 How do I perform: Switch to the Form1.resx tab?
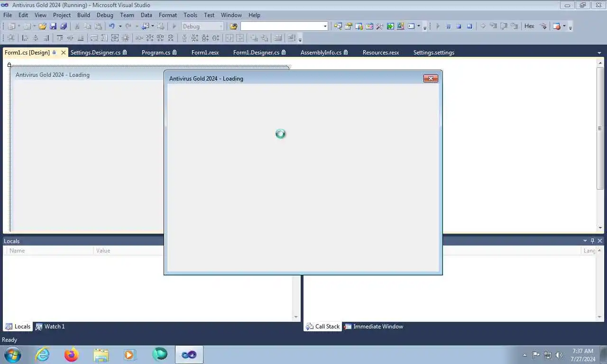click(205, 53)
